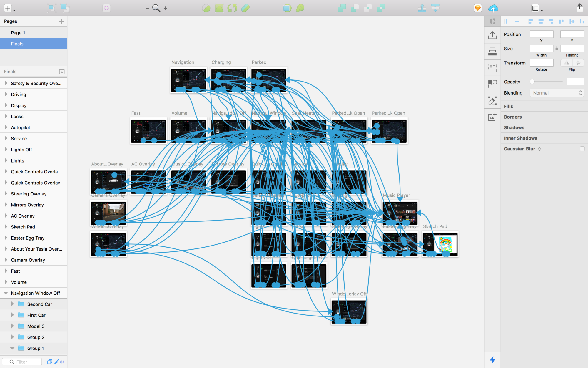The image size is (588, 368).
Task: Click the Cloud upload icon
Action: click(x=493, y=8)
